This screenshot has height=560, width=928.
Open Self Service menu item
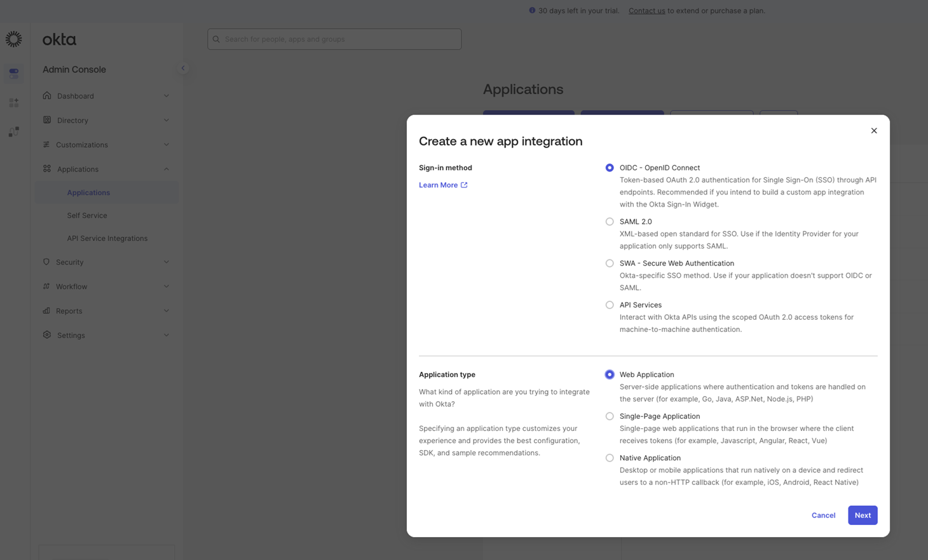[x=87, y=215]
